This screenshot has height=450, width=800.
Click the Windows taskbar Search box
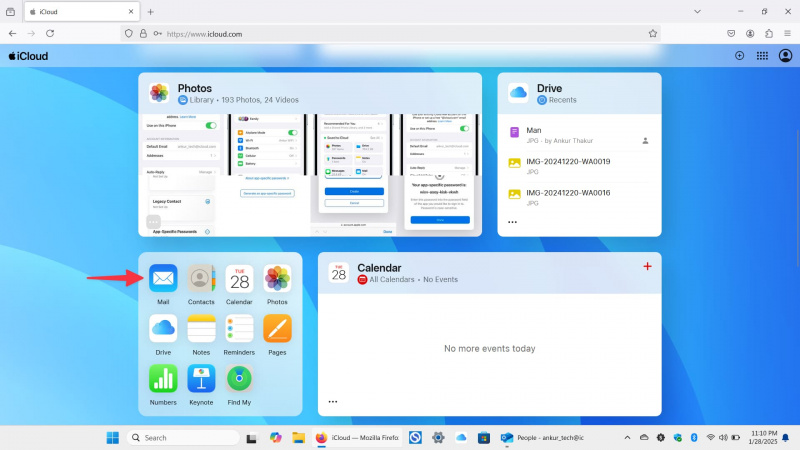click(183, 438)
